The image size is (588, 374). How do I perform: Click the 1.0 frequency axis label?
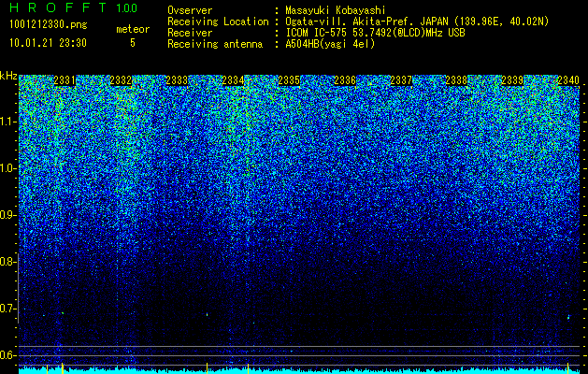click(x=7, y=168)
